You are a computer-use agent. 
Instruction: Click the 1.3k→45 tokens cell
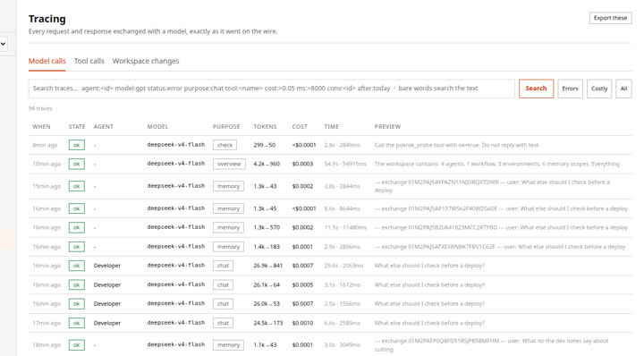point(265,208)
